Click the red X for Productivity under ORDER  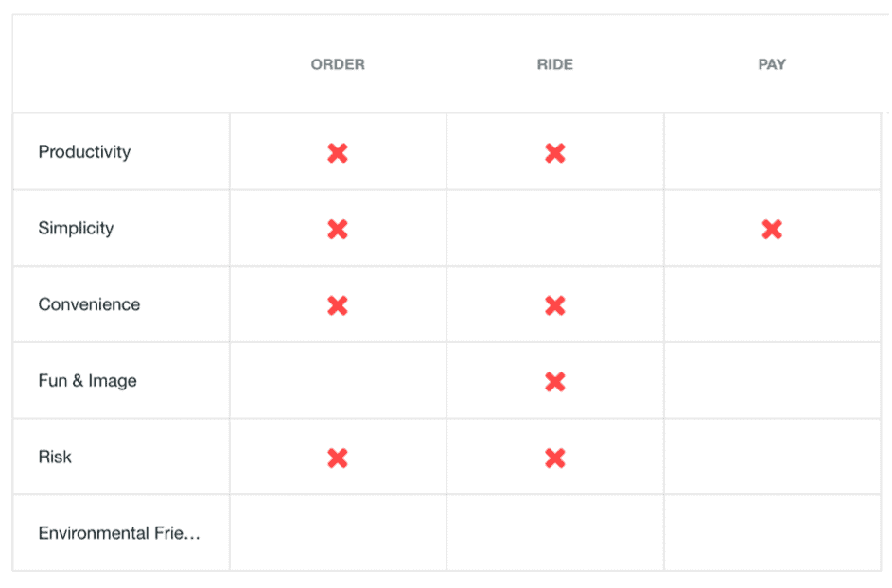pyautogui.click(x=338, y=153)
